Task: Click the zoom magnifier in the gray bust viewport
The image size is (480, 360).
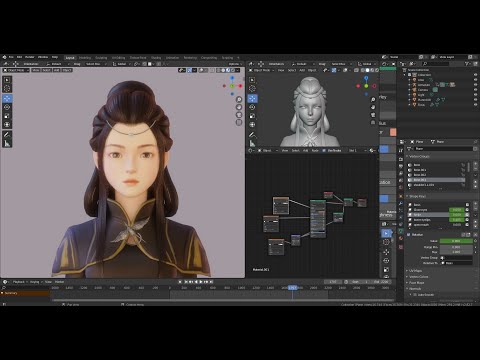Action: [x=373, y=100]
